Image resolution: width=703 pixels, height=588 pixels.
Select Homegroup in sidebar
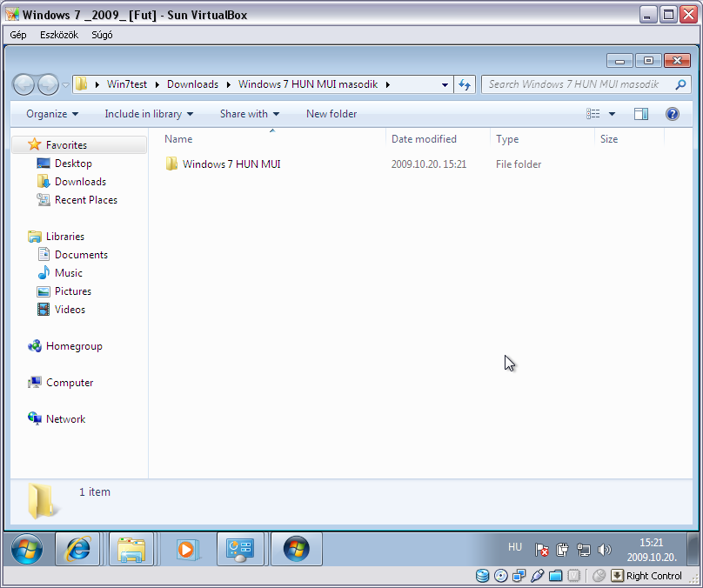(74, 346)
